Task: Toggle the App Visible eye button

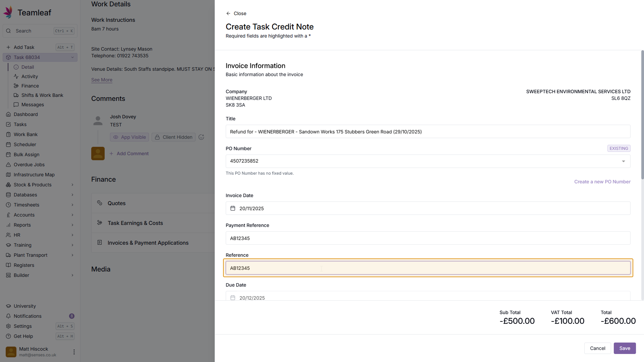Action: click(x=130, y=137)
